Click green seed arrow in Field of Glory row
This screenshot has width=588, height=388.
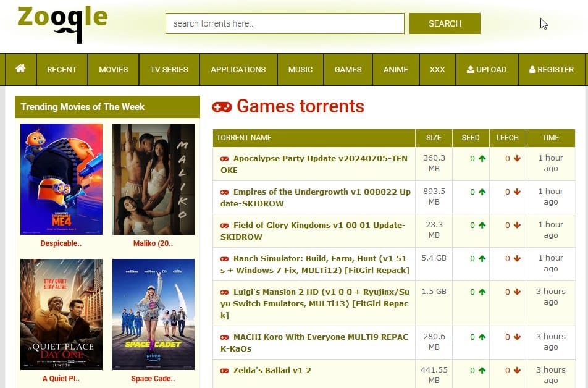tap(482, 225)
